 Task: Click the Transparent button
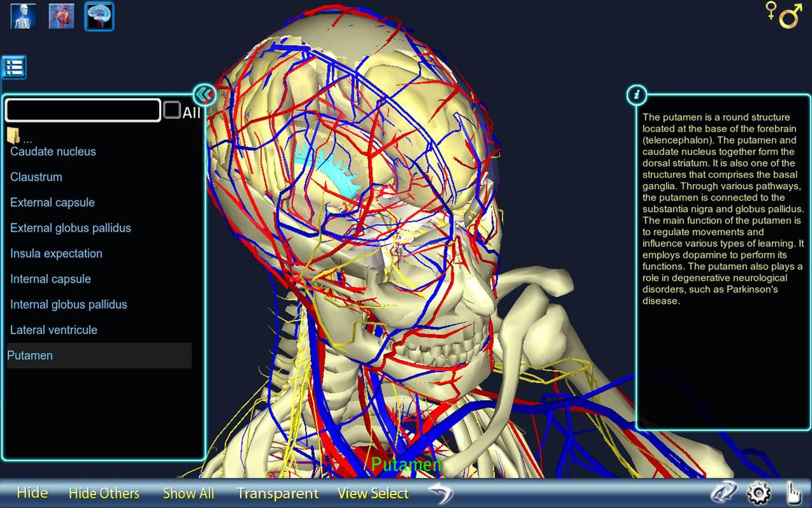click(277, 493)
